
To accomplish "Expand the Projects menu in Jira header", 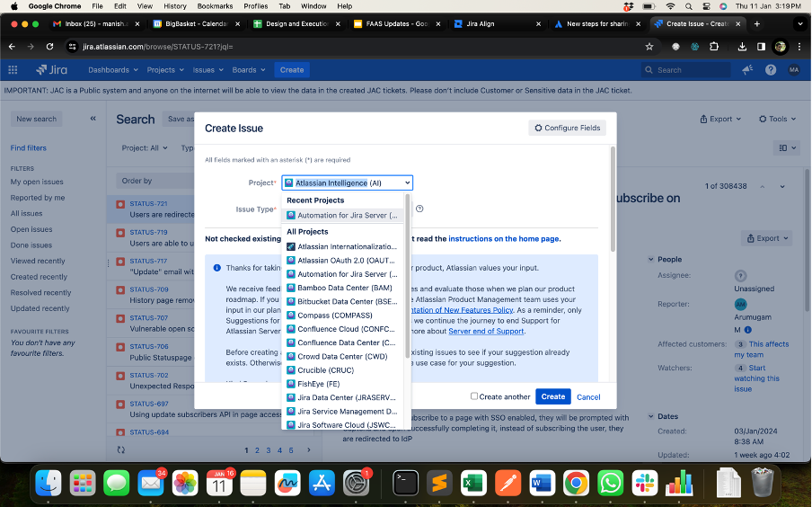I will [165, 69].
